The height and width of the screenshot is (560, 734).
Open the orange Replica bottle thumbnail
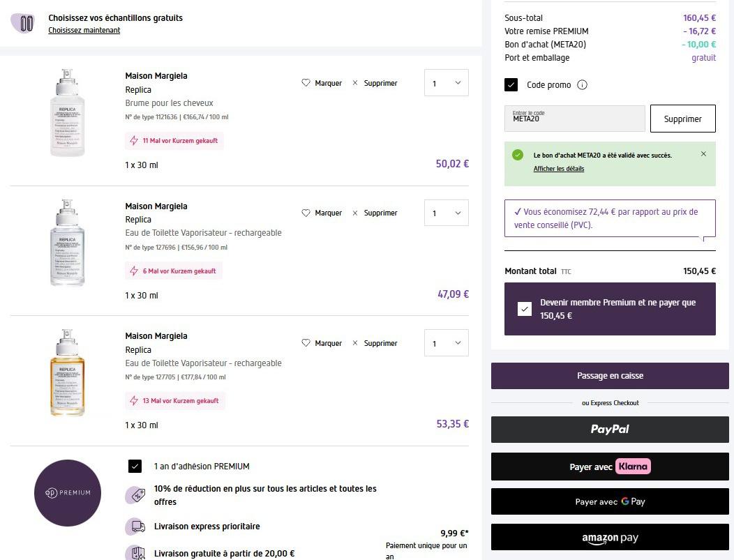[68, 374]
